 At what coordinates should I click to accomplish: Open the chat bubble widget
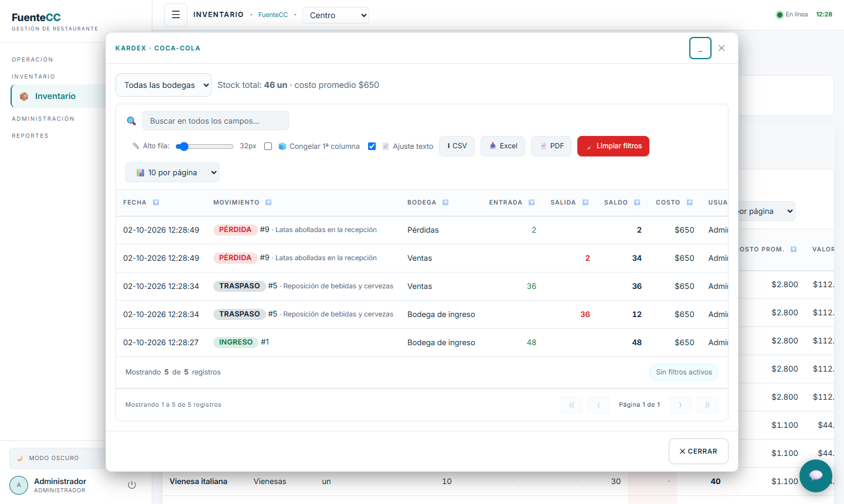pos(816,476)
